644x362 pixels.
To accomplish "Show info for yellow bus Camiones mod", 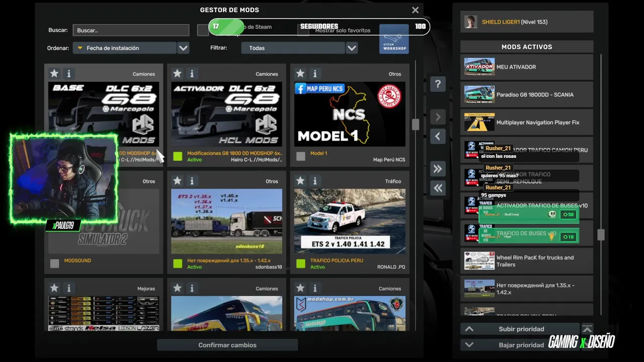I will pyautogui.click(x=192, y=288).
